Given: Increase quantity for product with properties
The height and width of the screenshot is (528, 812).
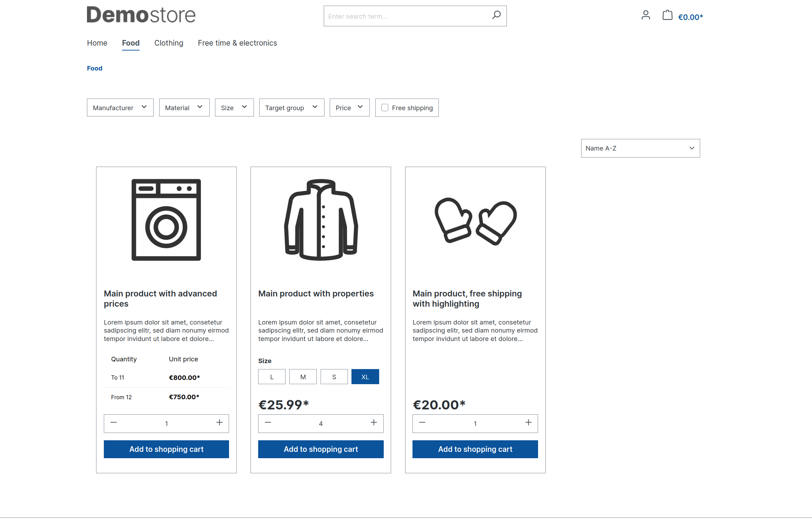Looking at the screenshot, I should pos(374,423).
